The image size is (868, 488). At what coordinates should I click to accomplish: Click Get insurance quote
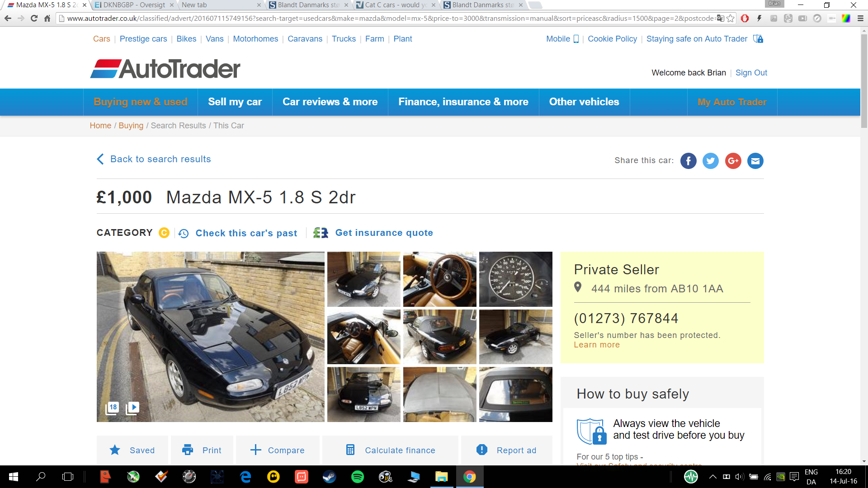click(x=373, y=233)
